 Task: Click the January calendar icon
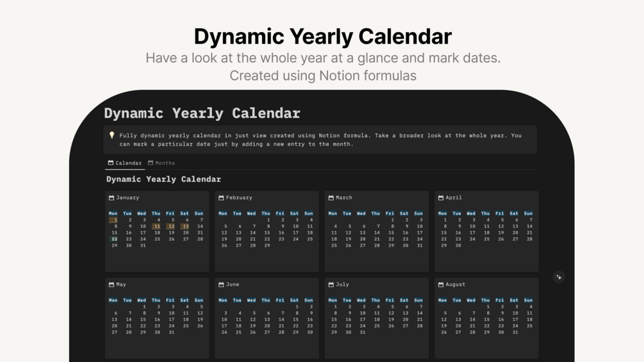111,198
